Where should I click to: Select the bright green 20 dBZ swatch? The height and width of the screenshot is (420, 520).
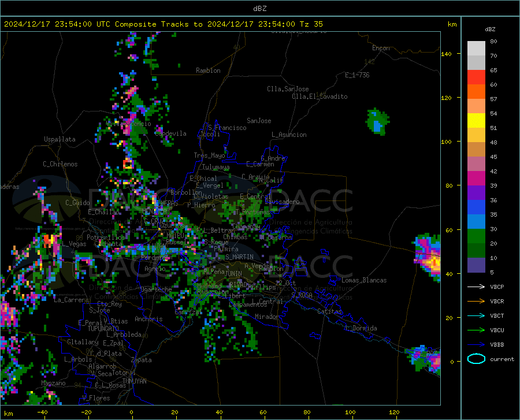click(476, 236)
